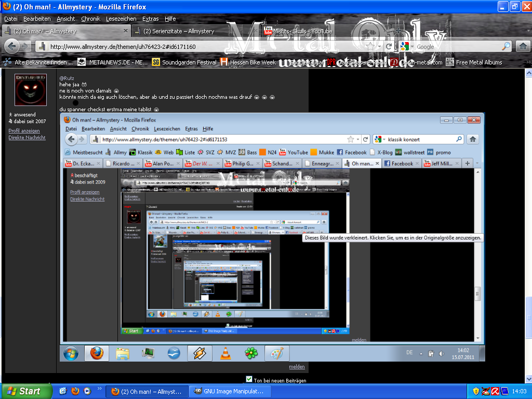Open the Bearbeiten menu
Screen dimensions: 532x399
(x=37, y=19)
